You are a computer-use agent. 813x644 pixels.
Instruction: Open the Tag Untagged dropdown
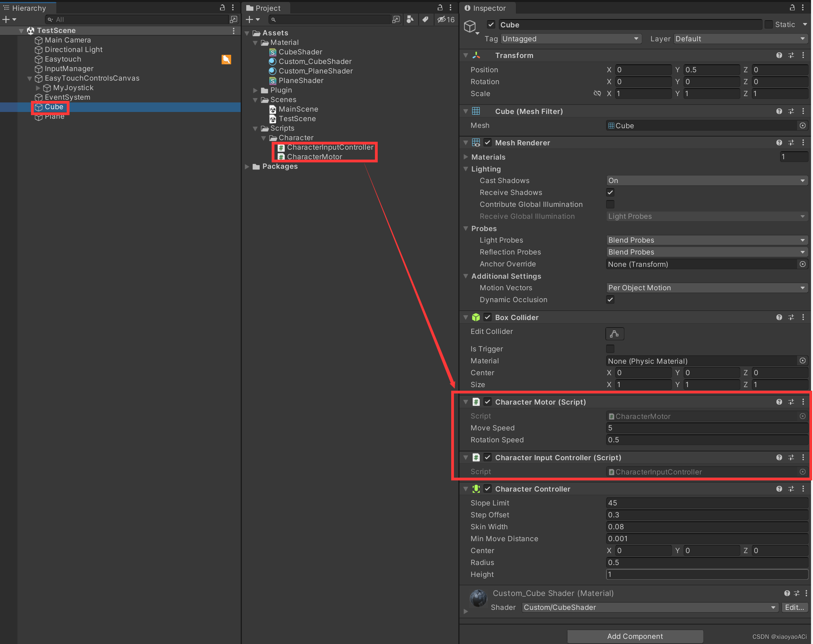[x=571, y=39]
